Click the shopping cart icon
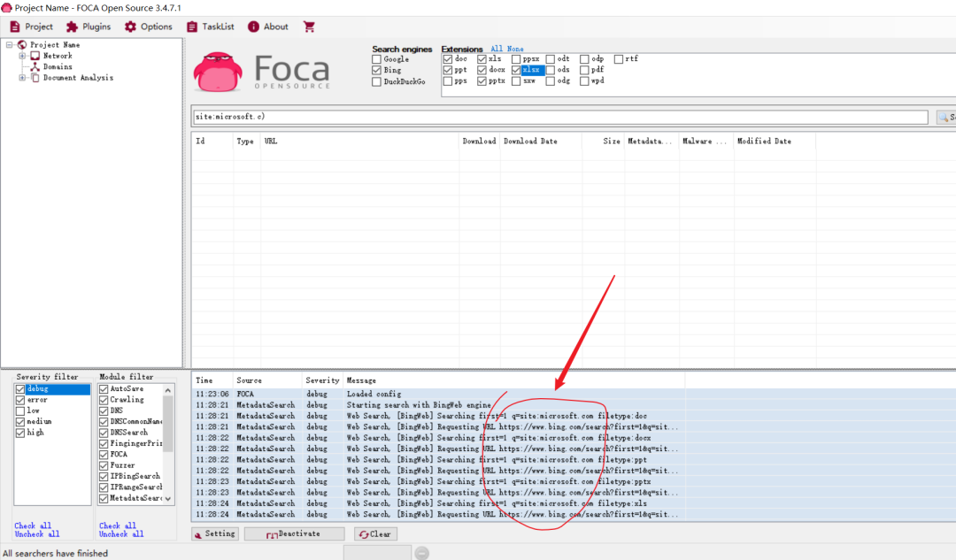The height and width of the screenshot is (560, 956). [x=309, y=27]
